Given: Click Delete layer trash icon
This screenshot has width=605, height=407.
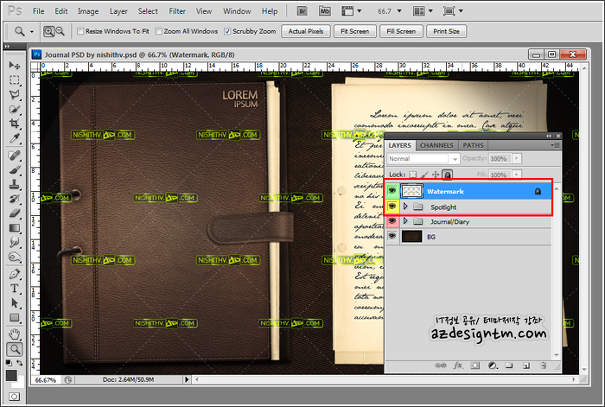Looking at the screenshot, I should pos(543,365).
